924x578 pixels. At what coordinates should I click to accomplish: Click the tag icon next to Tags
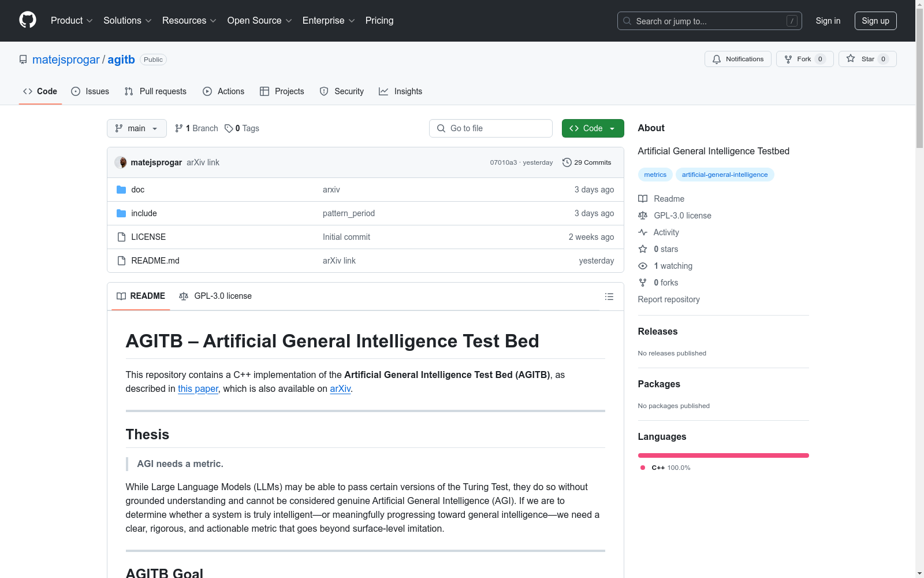[229, 128]
